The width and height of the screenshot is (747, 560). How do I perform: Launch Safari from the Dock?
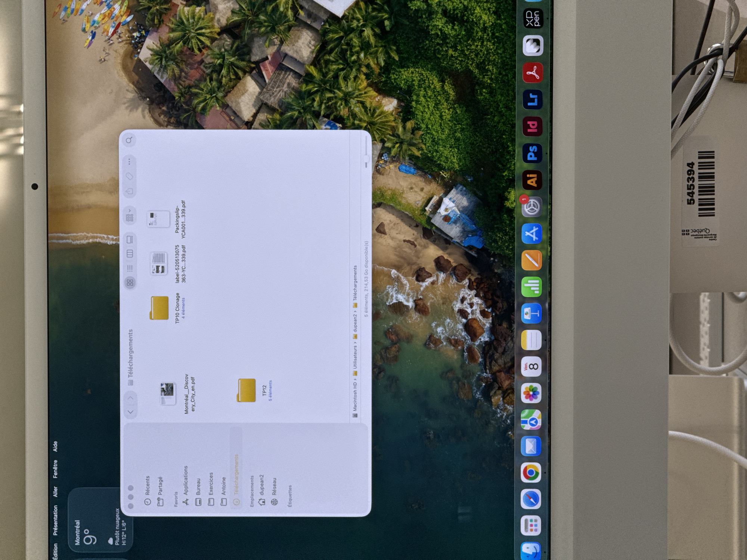pyautogui.click(x=531, y=499)
